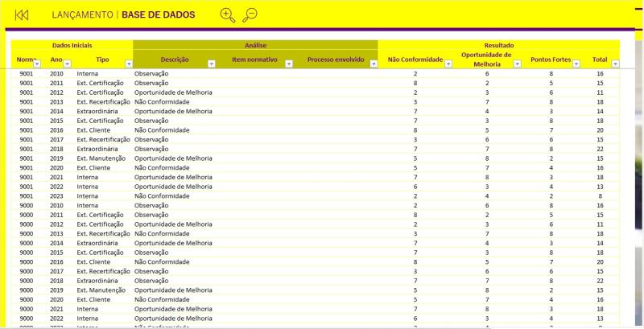This screenshot has width=644, height=329.
Task: Select the Ano cell 2018 for norma 9001
Action: [x=57, y=149]
